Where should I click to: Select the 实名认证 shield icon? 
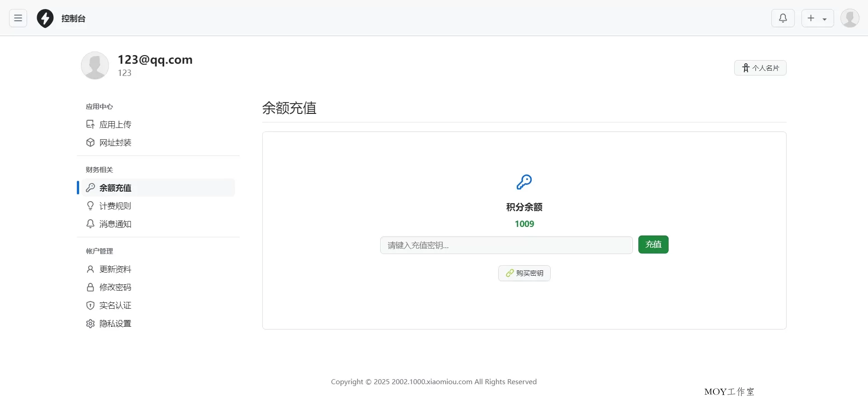90,305
